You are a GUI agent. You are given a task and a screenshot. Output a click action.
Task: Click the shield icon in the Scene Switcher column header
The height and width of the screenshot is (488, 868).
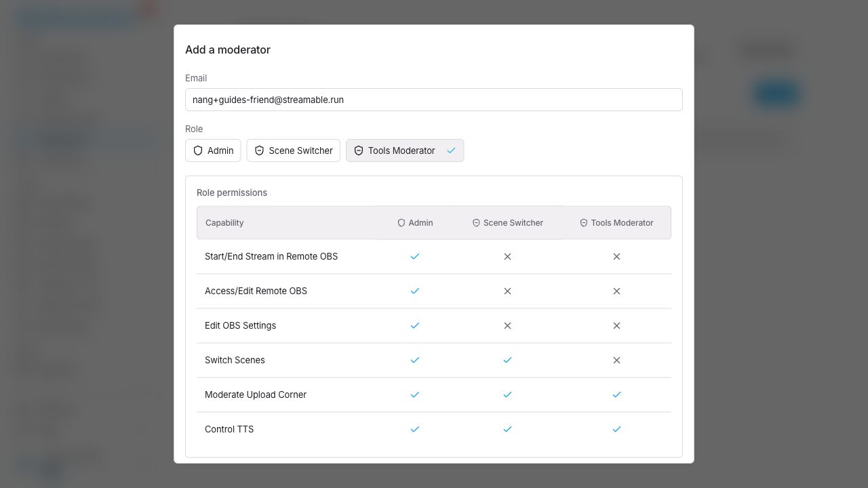pos(476,223)
